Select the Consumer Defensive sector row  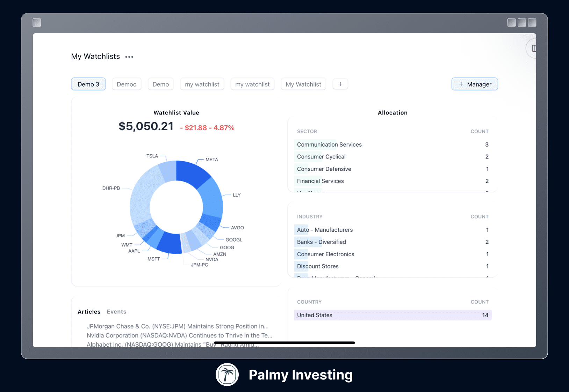392,169
